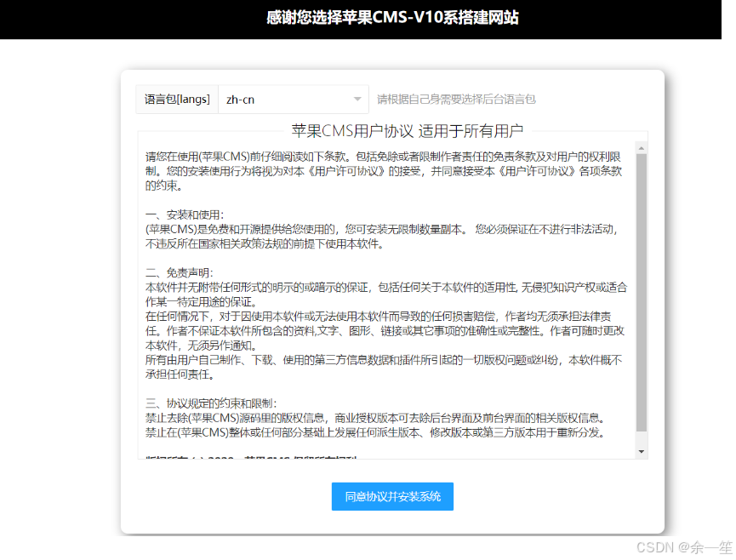Click the 语言包[langs] label

pos(177,99)
